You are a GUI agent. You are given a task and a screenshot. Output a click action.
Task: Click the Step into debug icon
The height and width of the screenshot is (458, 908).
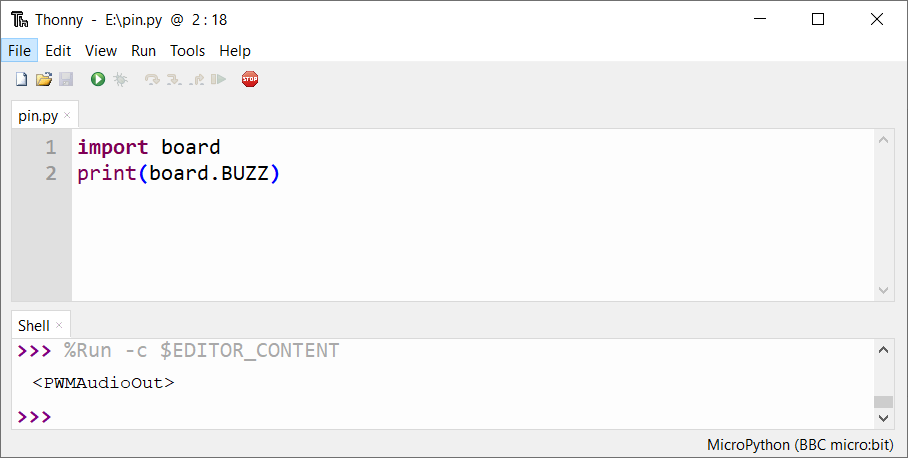point(174,79)
